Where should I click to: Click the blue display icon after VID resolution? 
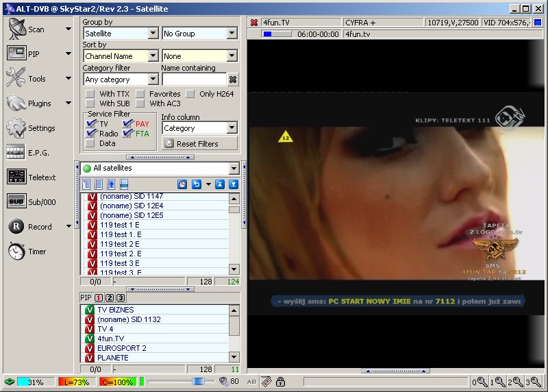[538, 23]
